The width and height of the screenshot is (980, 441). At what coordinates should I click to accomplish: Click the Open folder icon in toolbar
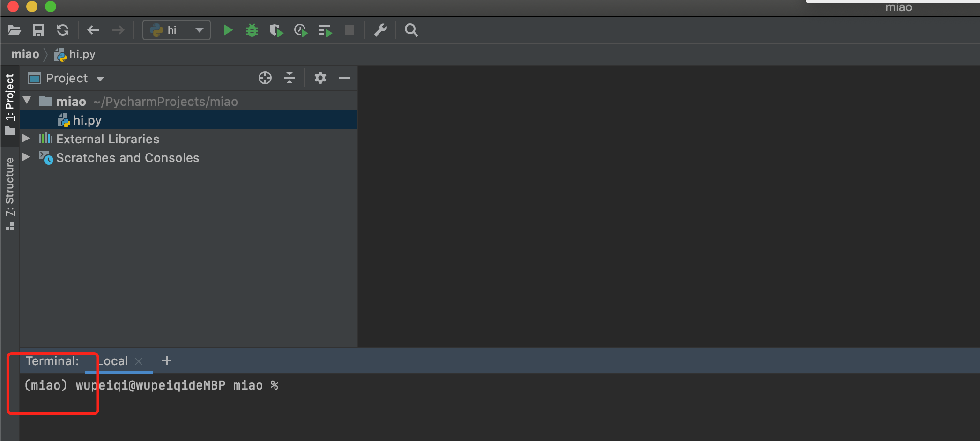coord(15,30)
